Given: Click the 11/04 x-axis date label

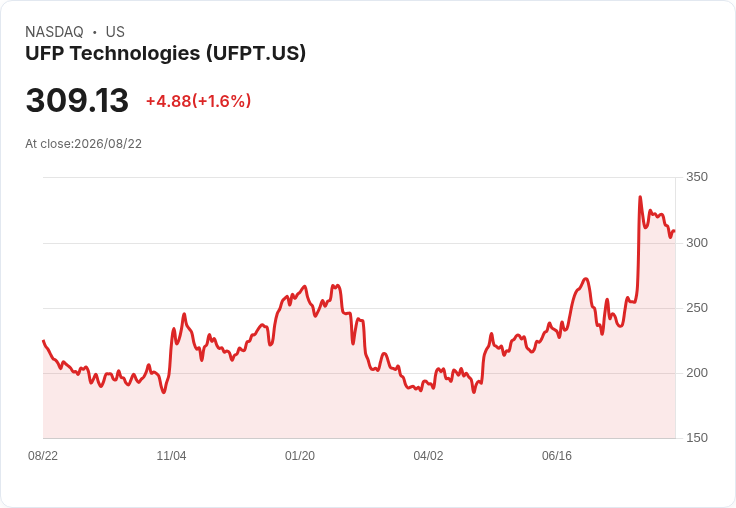Looking at the screenshot, I should point(171,455).
